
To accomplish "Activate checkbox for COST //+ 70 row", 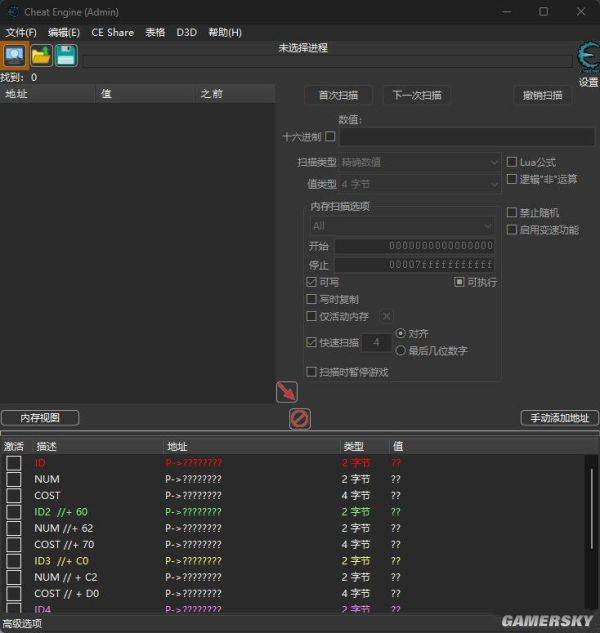I will click(x=14, y=545).
